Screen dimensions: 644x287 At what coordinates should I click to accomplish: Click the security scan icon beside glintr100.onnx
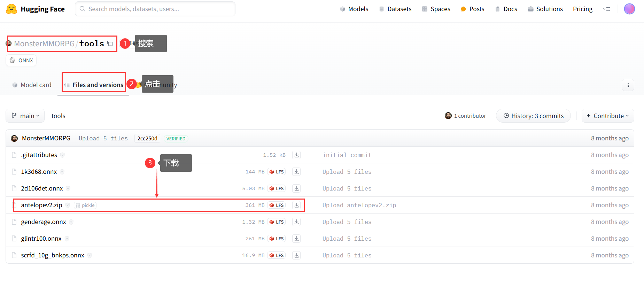coord(67,239)
